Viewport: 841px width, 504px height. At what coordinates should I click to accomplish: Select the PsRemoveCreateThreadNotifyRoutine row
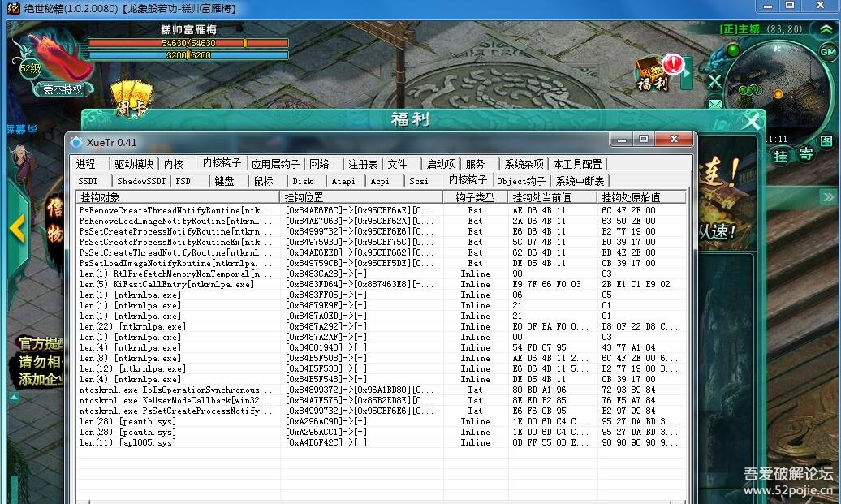pyautogui.click(x=381, y=211)
